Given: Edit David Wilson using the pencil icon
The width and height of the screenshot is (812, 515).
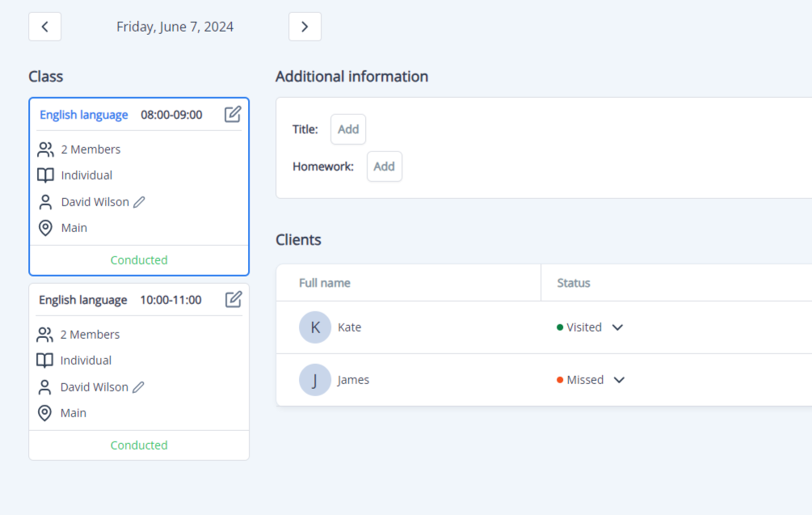Looking at the screenshot, I should [x=138, y=201].
